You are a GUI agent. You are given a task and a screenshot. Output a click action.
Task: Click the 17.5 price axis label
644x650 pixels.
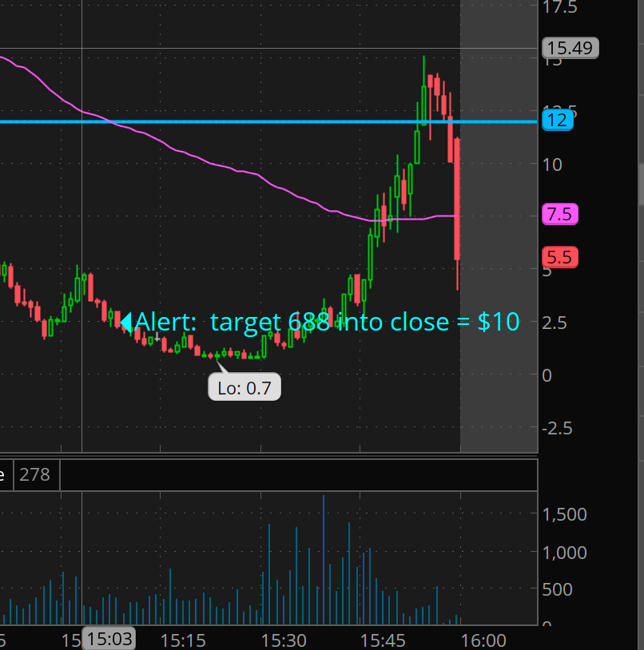(x=560, y=7)
